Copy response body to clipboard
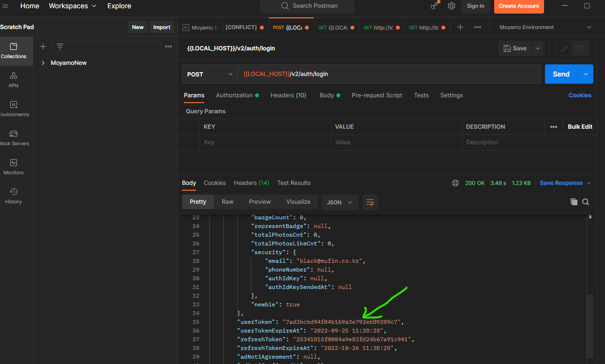605x364 pixels. 574,202
